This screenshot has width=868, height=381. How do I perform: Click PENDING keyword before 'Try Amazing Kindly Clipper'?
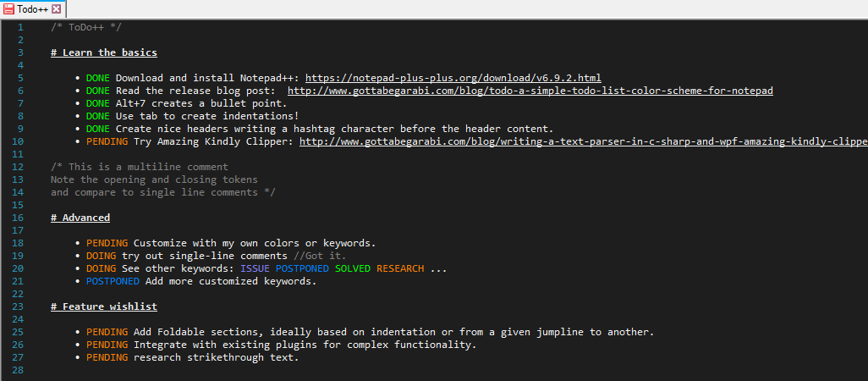pos(107,141)
